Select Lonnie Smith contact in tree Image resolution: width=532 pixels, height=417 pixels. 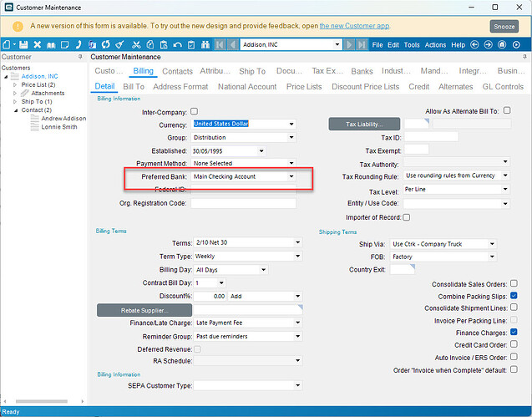pyautogui.click(x=59, y=127)
